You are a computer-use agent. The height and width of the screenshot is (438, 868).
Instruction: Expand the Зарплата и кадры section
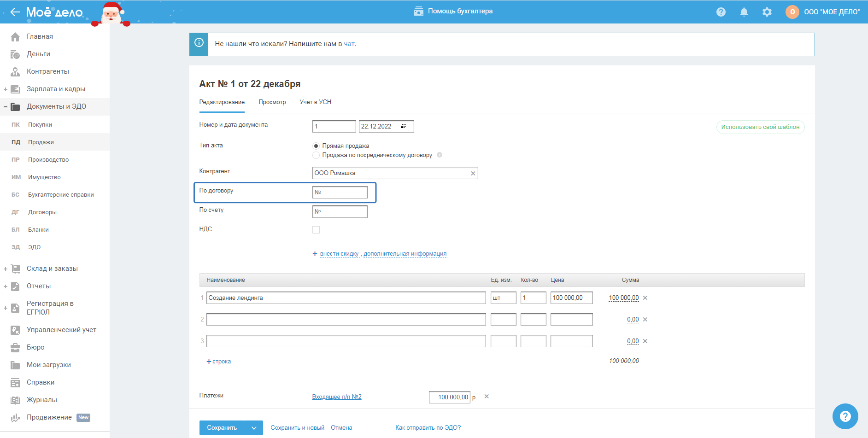(x=6, y=89)
